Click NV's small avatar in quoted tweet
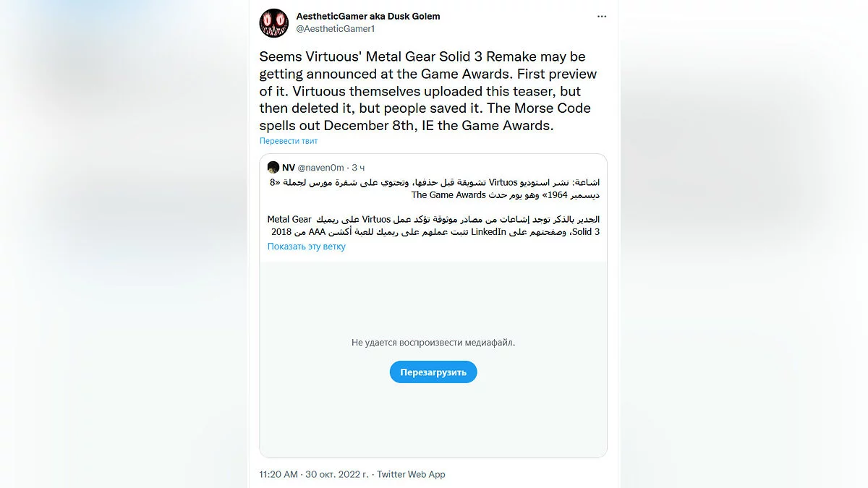Image resolution: width=868 pixels, height=488 pixels. [x=273, y=168]
